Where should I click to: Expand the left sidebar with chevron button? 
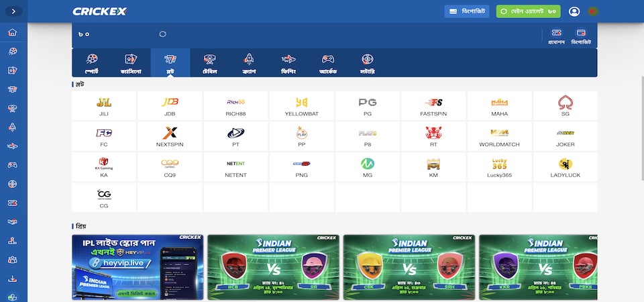(13, 11)
